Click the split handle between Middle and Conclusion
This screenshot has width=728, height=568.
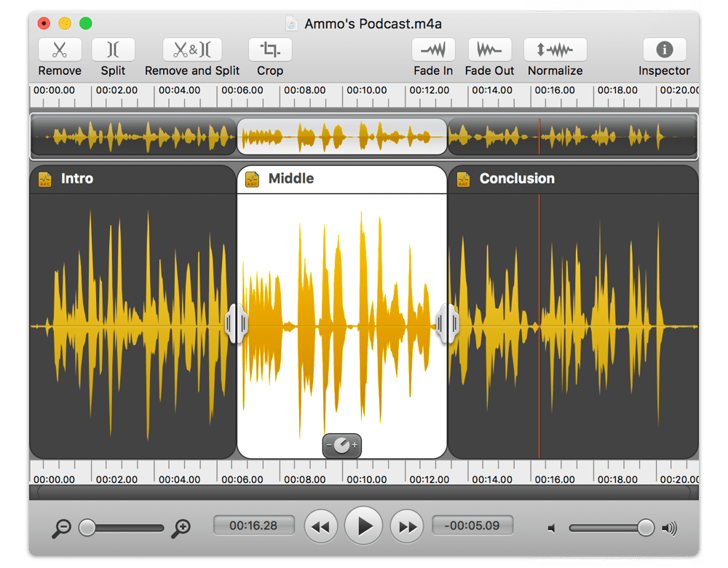pos(448,324)
